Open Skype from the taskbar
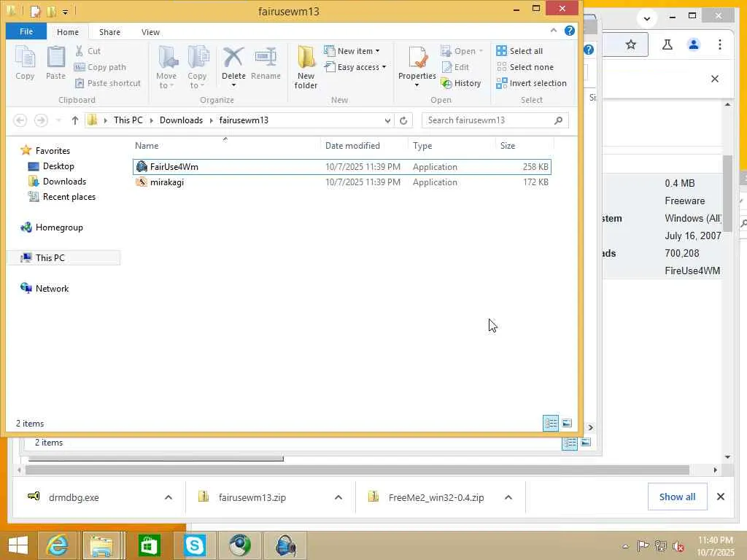The image size is (747, 560). [x=194, y=545]
